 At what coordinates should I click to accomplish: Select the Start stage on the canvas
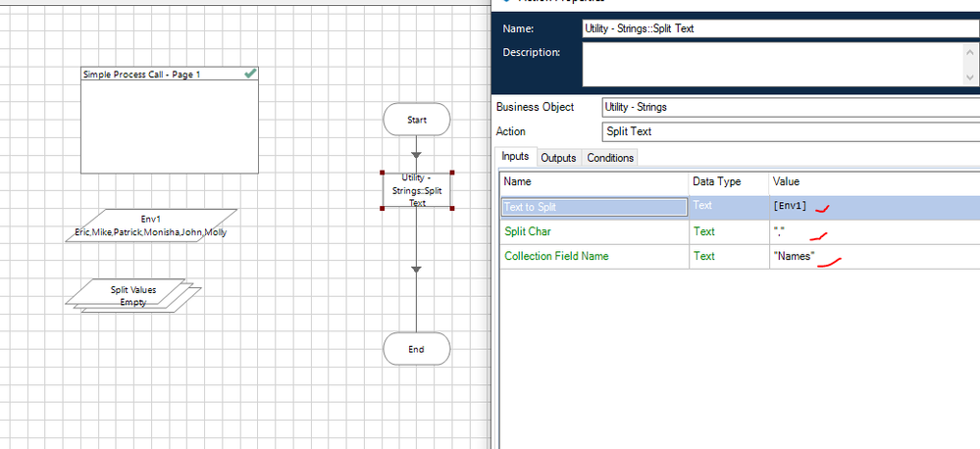416,120
